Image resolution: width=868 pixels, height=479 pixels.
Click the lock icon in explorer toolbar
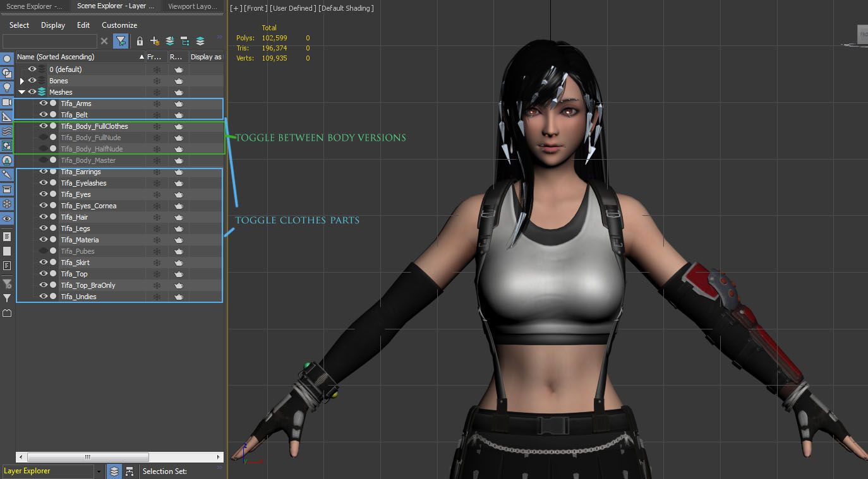[140, 41]
